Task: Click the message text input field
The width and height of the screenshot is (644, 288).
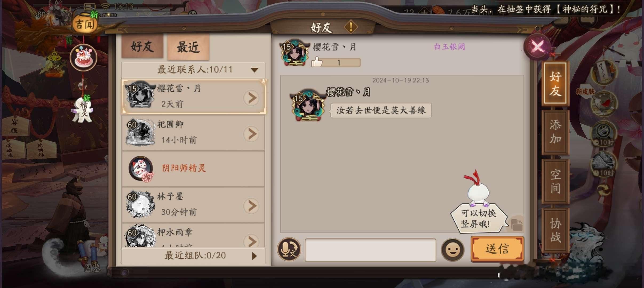Action: click(371, 250)
